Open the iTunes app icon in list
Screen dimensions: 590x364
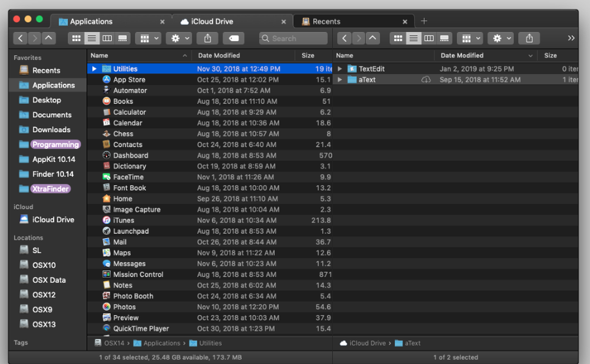coord(106,220)
